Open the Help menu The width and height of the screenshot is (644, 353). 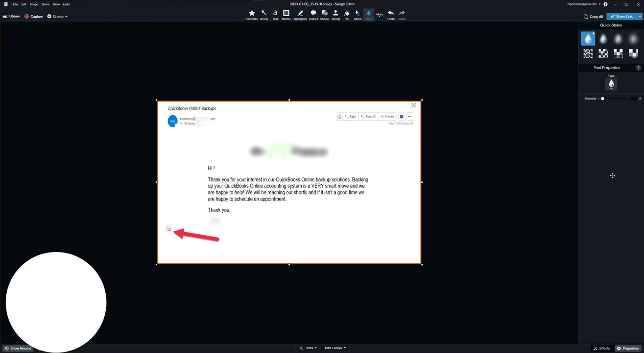(66, 4)
